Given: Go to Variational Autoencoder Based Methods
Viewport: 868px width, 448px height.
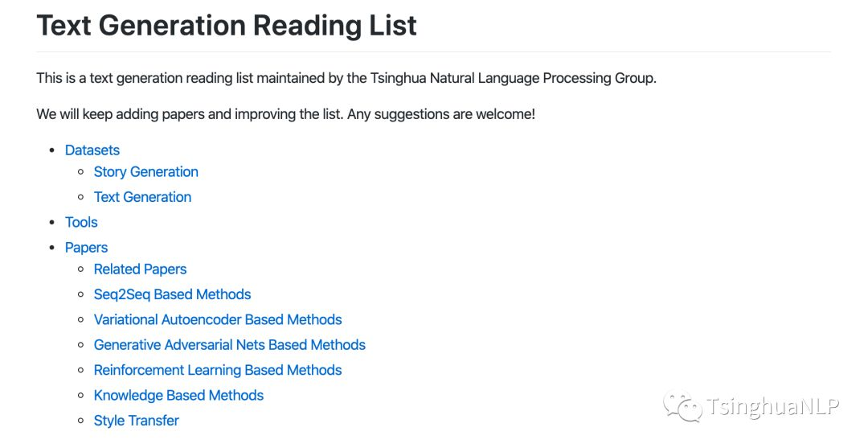Looking at the screenshot, I should 218,320.
